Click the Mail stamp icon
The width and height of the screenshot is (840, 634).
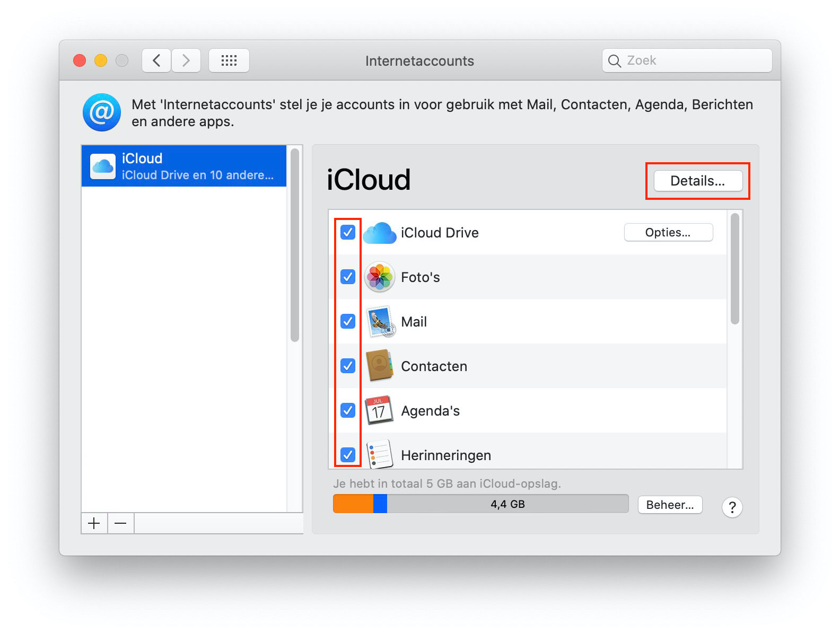(x=380, y=321)
